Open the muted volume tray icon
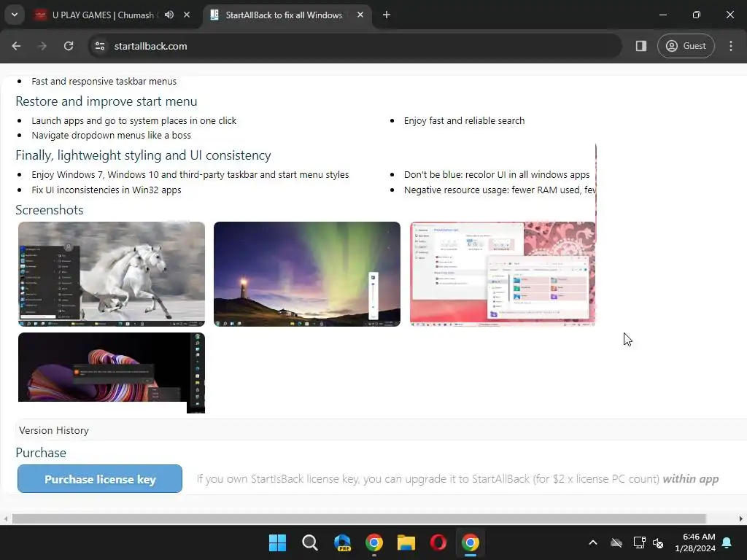This screenshot has width=747, height=560. point(658,542)
